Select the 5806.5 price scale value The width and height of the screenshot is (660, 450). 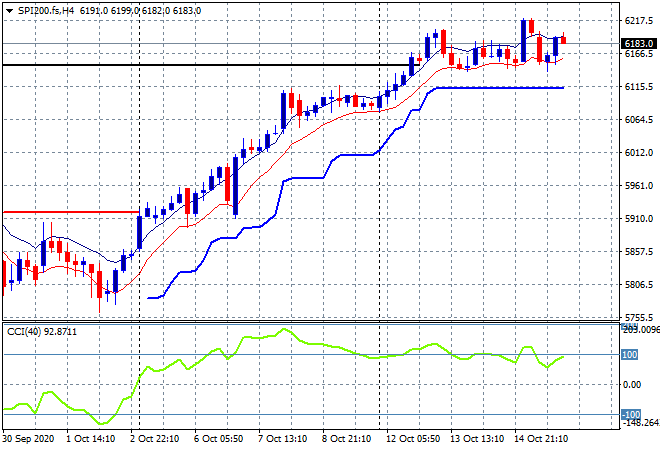tap(639, 285)
